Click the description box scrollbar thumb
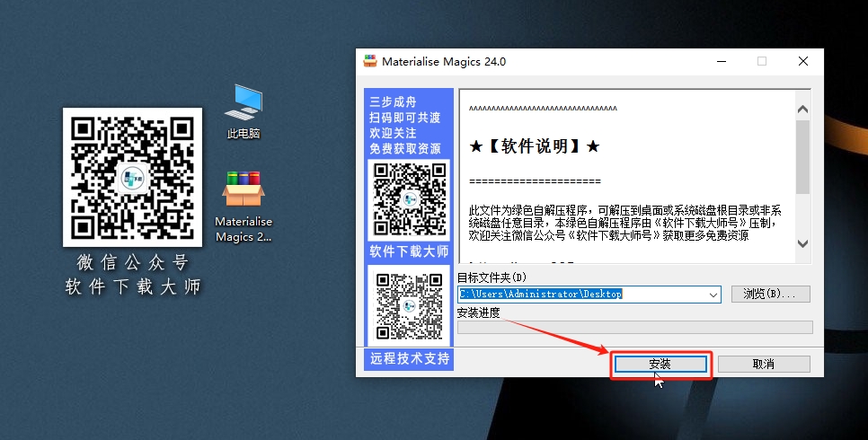This screenshot has width=868, height=440. (802, 156)
